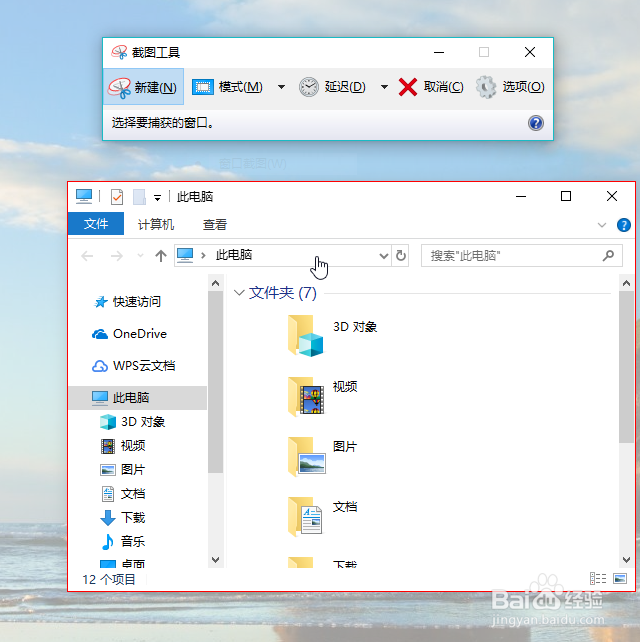Select the 图片 folder icon

306,457
